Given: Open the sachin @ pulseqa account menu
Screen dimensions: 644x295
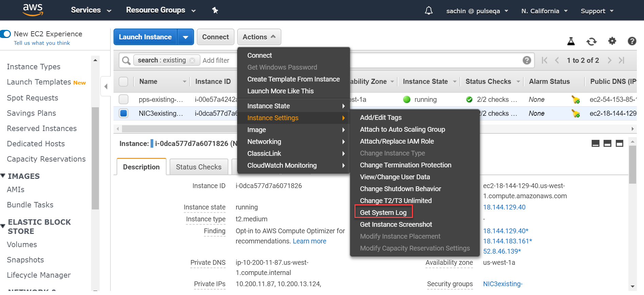Looking at the screenshot, I should pos(477,11).
